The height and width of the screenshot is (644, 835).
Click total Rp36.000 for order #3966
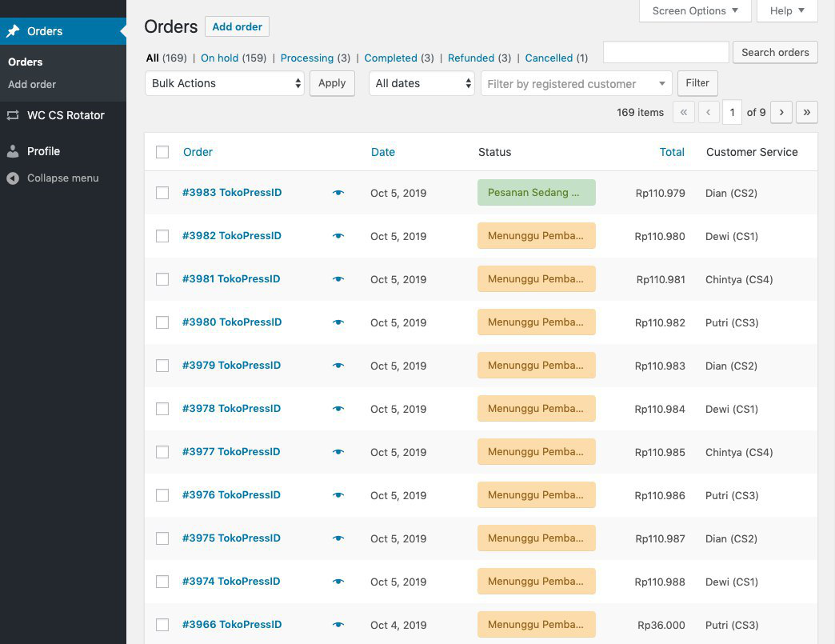661,625
